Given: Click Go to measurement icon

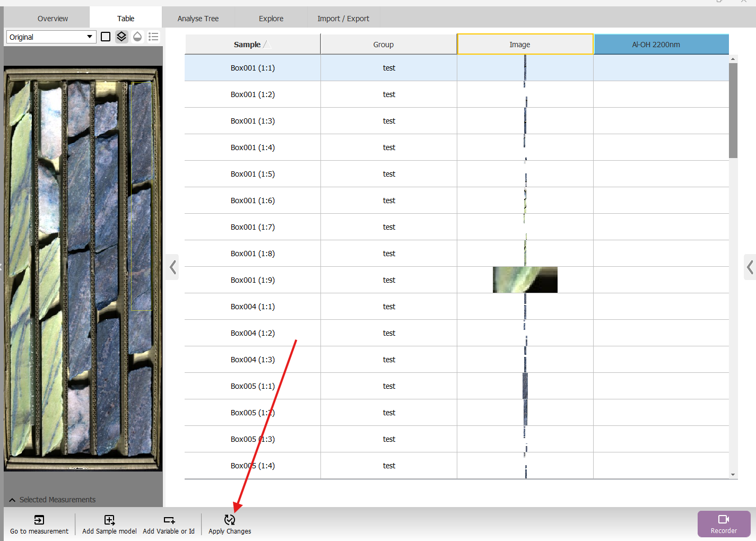Looking at the screenshot, I should pyautogui.click(x=39, y=520).
